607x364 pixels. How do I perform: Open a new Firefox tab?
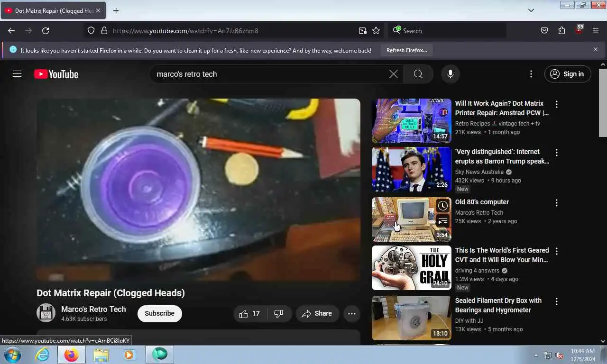click(x=116, y=10)
